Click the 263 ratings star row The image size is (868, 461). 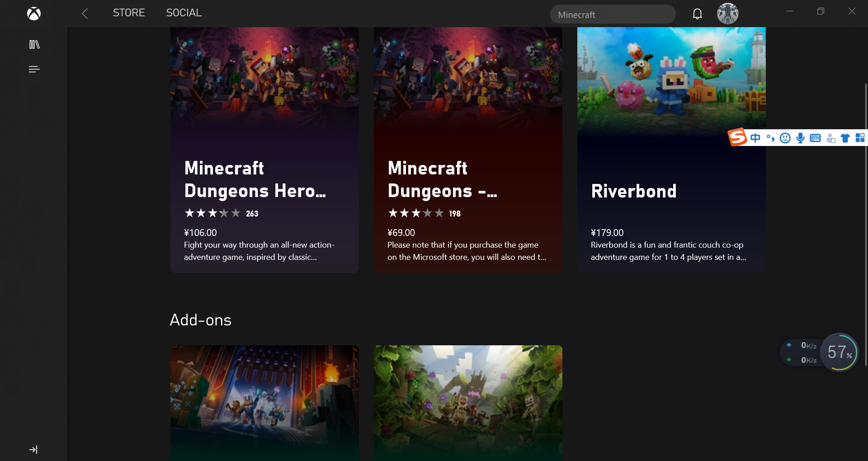(x=221, y=213)
